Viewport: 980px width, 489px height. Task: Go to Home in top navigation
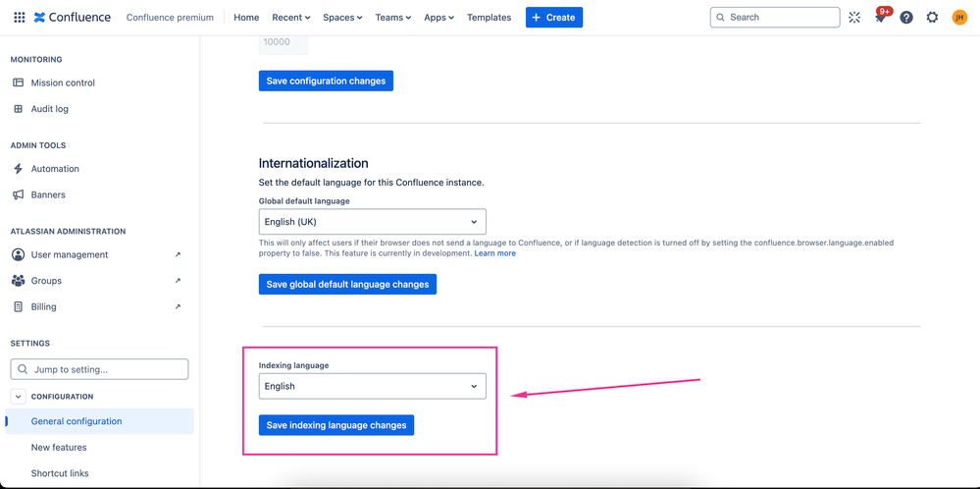click(x=246, y=18)
